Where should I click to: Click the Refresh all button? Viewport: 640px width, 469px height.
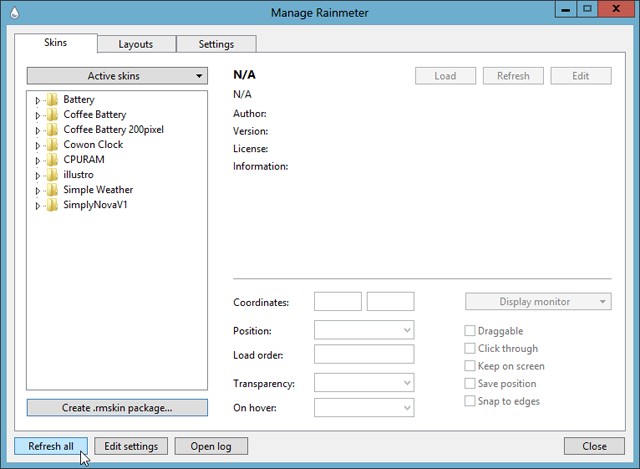51,446
